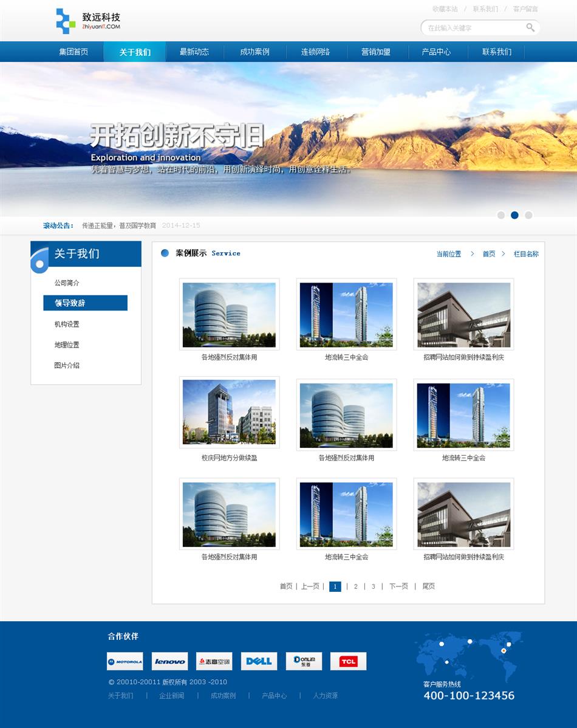The width and height of the screenshot is (577, 728).
Task: Go to 下一页 in pagination
Action: pyautogui.click(x=398, y=586)
